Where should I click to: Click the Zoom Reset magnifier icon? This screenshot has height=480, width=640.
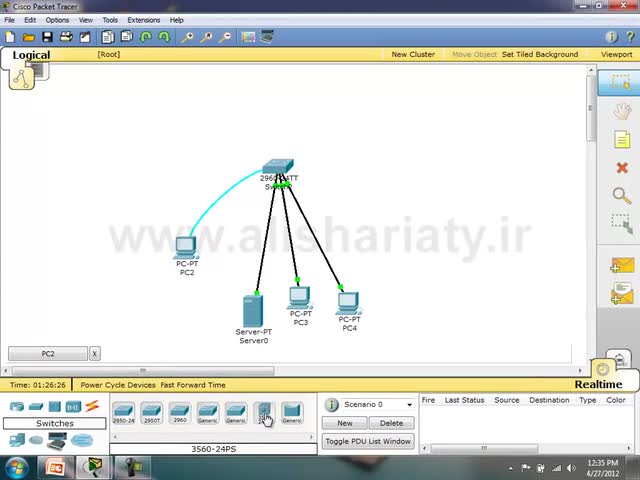coord(206,38)
